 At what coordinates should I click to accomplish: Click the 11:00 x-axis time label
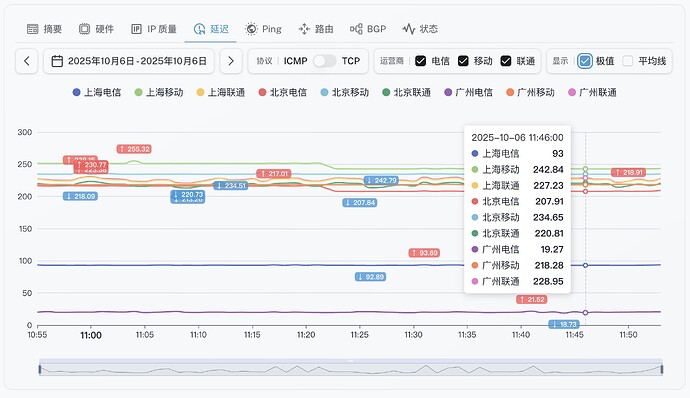point(91,335)
